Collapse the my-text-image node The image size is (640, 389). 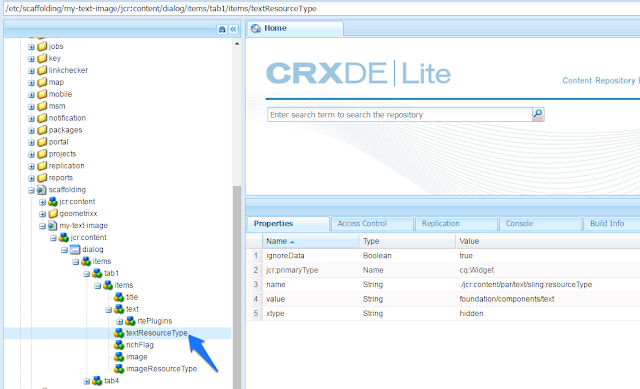[42, 226]
